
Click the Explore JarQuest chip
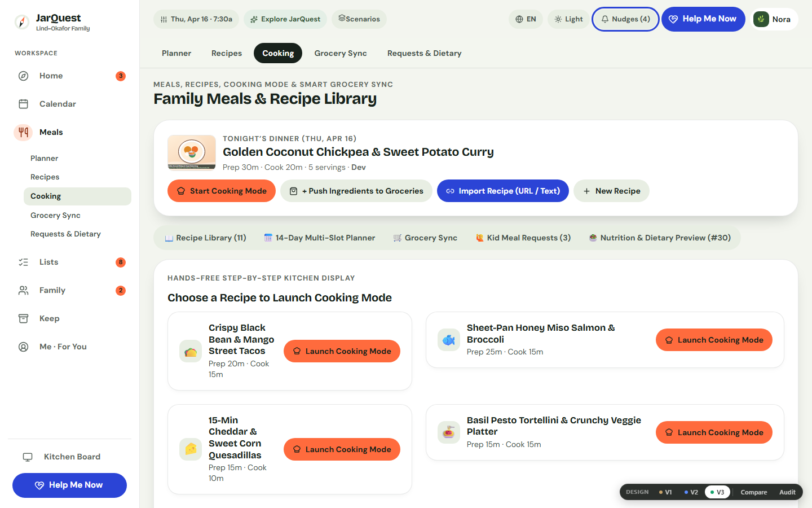(285, 19)
